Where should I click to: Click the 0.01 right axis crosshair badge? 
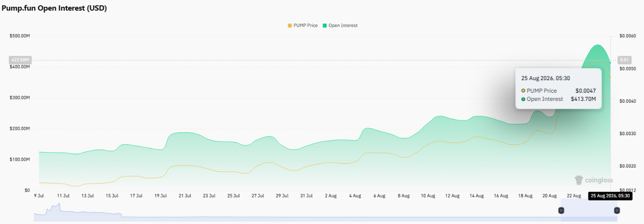[624, 60]
